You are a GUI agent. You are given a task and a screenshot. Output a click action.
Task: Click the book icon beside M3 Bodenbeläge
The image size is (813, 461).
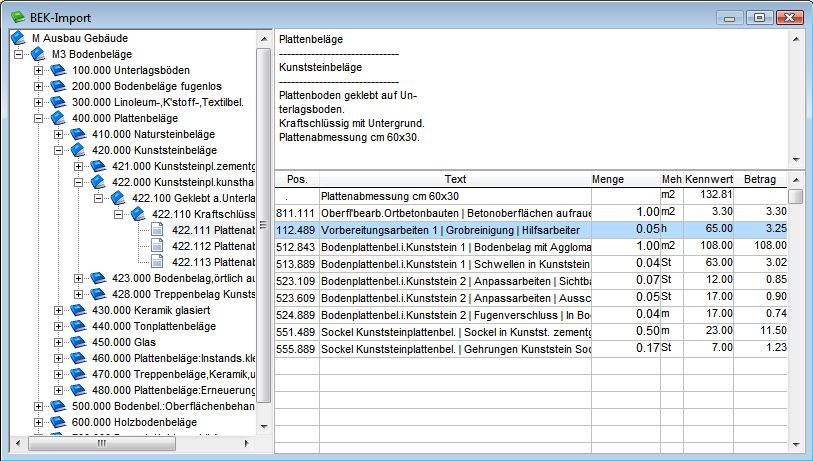(x=38, y=54)
